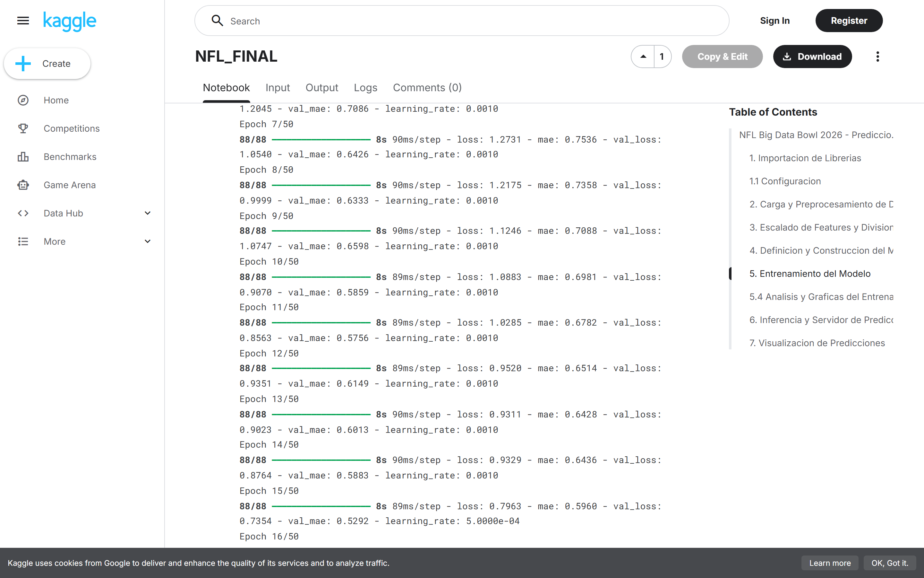The height and width of the screenshot is (578, 924).
Task: Click the More list icon
Action: 23,241
